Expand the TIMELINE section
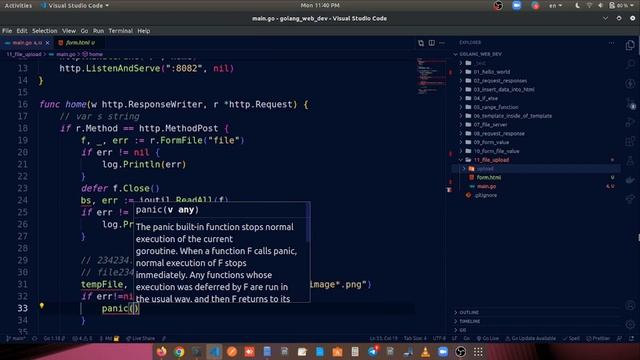Viewport: 640px width, 360px height. 469,321
